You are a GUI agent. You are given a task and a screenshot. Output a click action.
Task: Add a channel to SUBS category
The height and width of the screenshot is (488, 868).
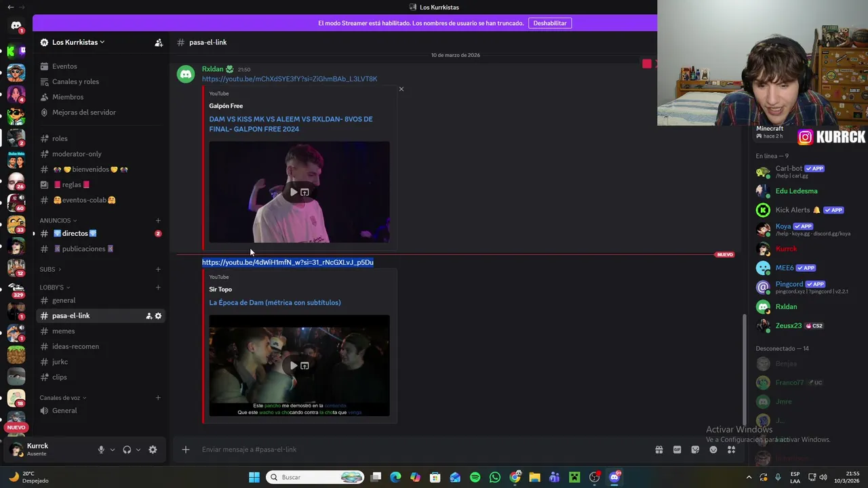[158, 269]
